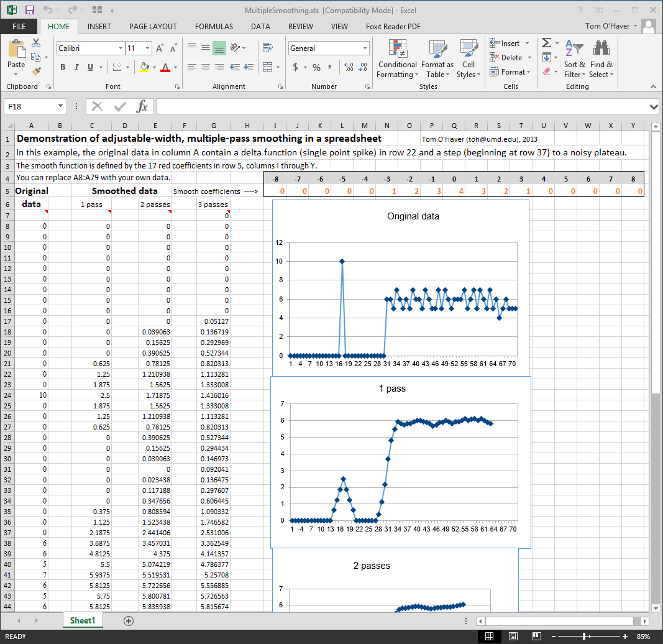
Task: Open the PAGE LAYOUT ribbon tab
Action: 153,27
